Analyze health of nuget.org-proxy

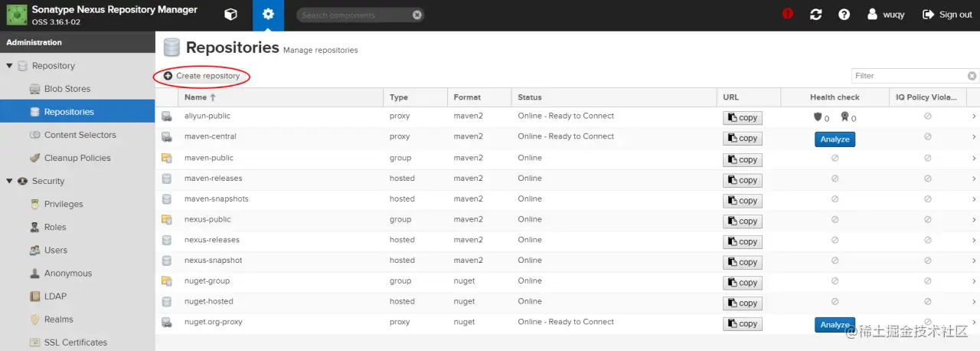835,325
